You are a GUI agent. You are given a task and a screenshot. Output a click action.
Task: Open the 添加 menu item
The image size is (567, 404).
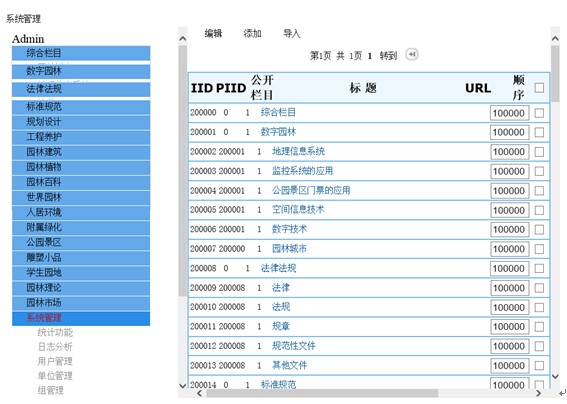(x=252, y=34)
